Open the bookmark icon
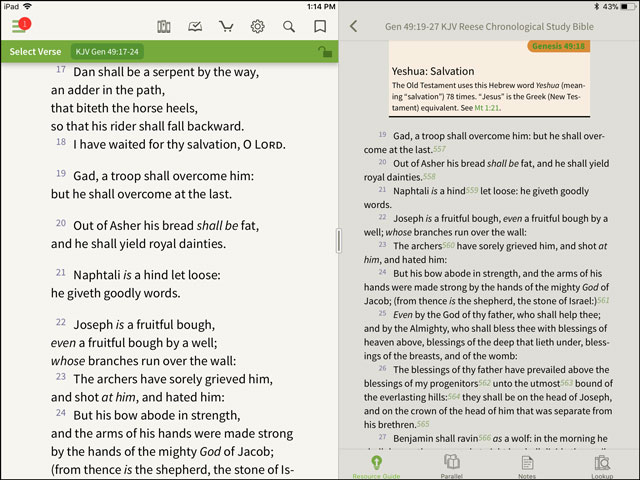 click(x=320, y=27)
